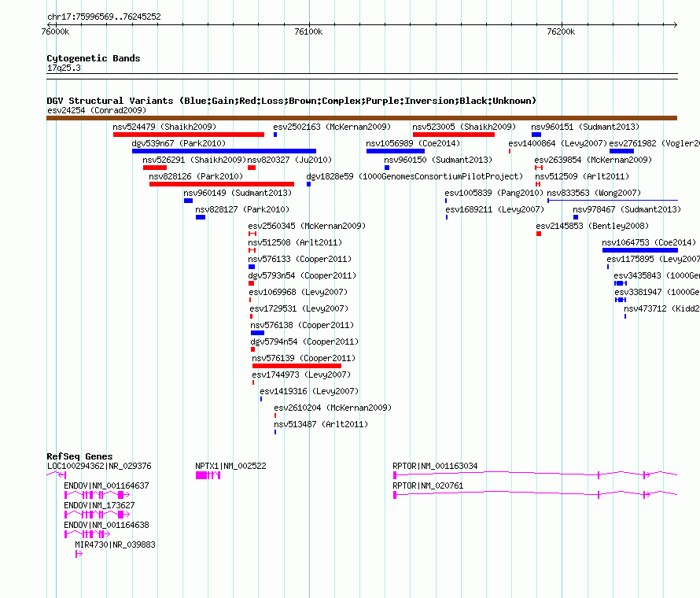Click the blue dgv1828e59 marker
The width and height of the screenshot is (700, 598).
click(x=308, y=184)
